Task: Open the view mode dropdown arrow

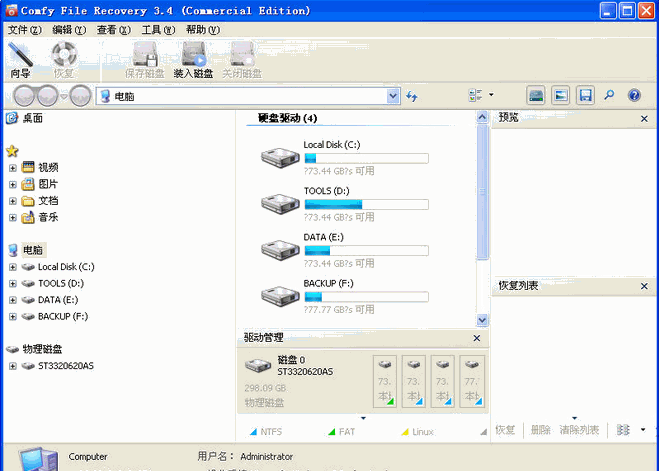Action: click(x=491, y=95)
